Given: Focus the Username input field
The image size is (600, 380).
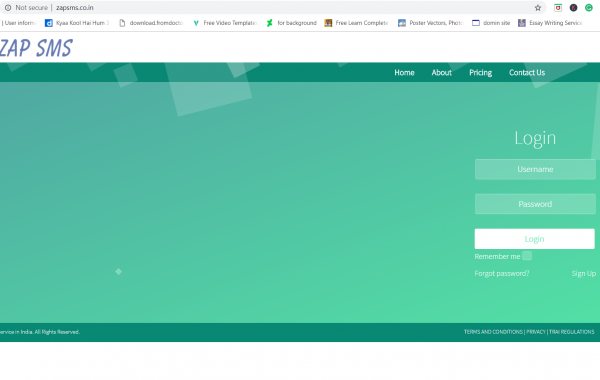Looking at the screenshot, I should 535,169.
